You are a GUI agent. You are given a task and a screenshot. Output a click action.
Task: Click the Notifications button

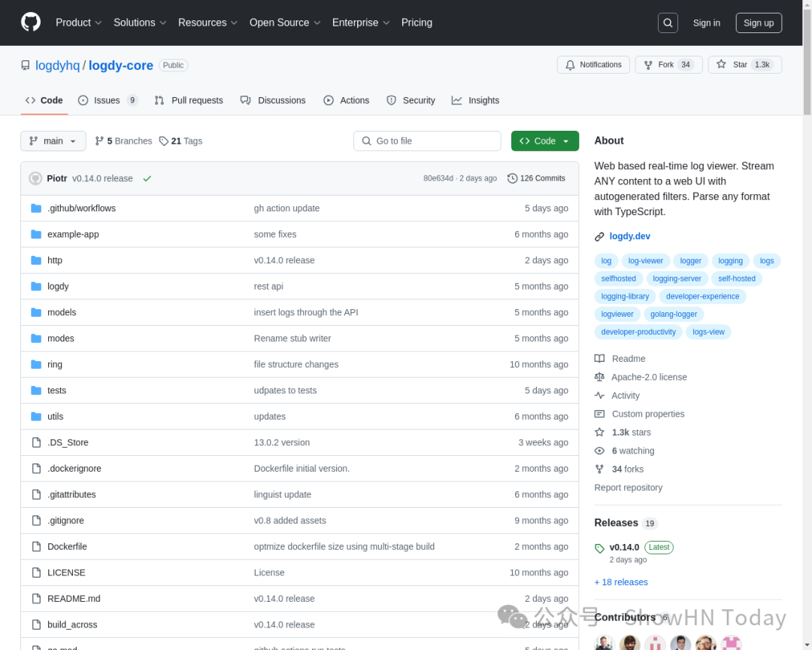[593, 65]
